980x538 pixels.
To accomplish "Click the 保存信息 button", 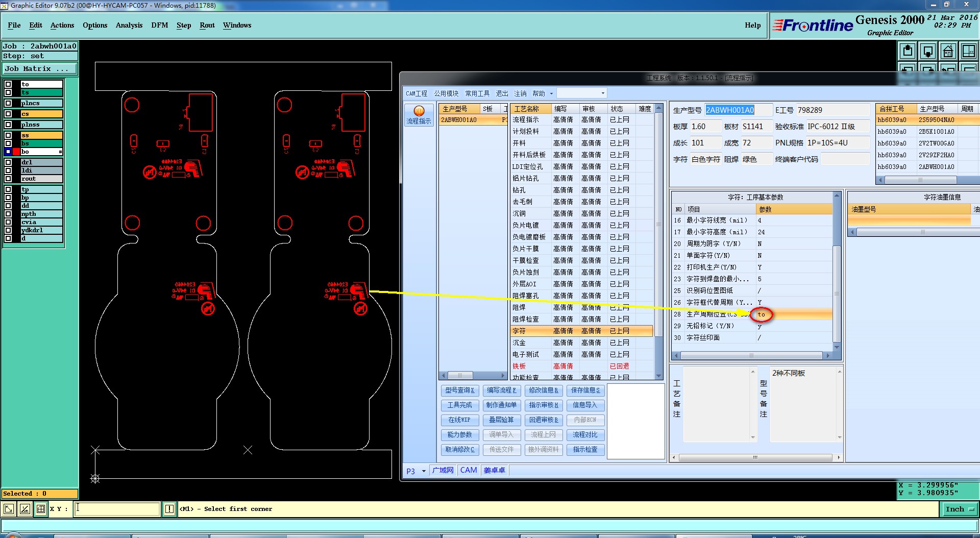I will 585,390.
